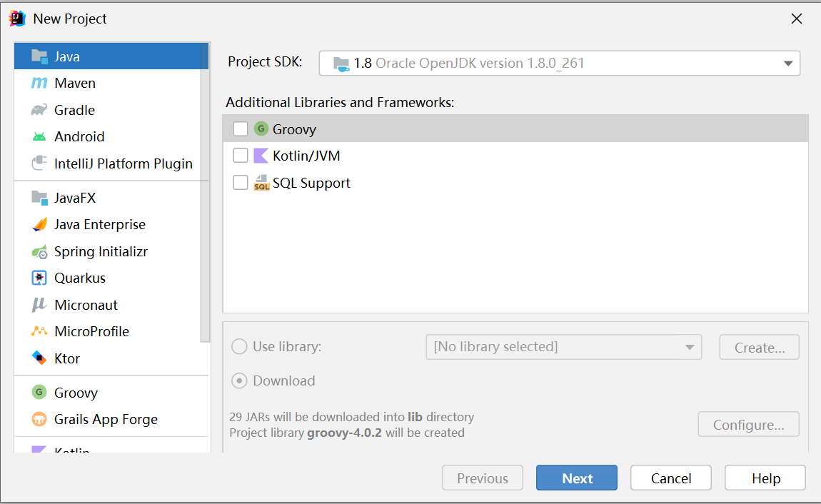Select Java Enterprise in the list

click(100, 225)
